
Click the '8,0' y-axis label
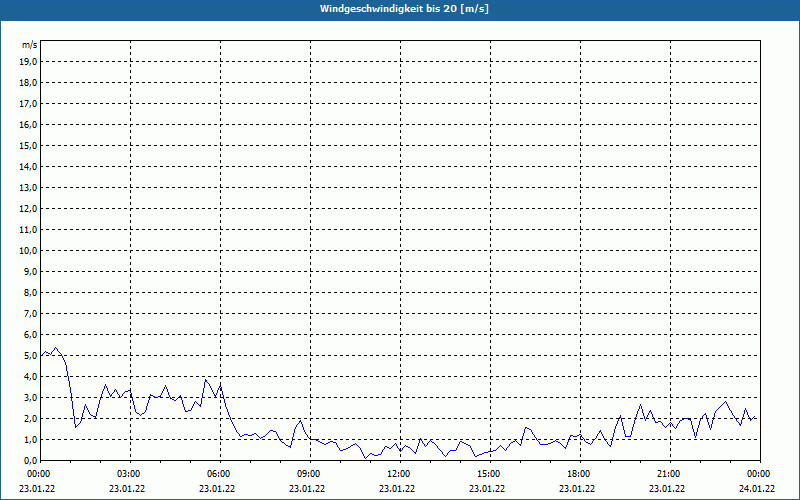pos(31,292)
